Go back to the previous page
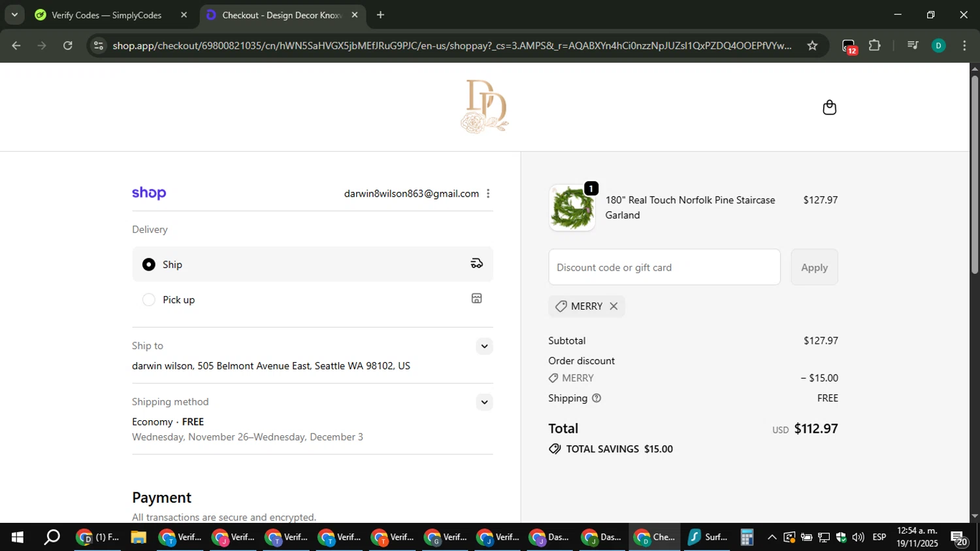Screen dimensions: 980x551 pyautogui.click(x=16, y=45)
